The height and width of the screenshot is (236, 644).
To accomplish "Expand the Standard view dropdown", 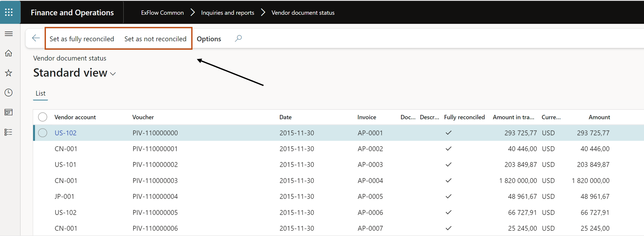I will point(113,74).
